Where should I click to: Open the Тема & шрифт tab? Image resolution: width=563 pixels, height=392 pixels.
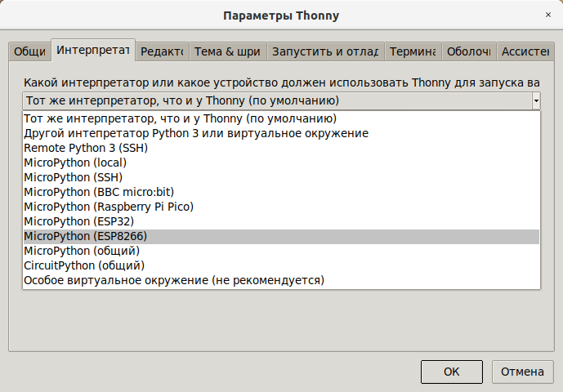click(228, 51)
